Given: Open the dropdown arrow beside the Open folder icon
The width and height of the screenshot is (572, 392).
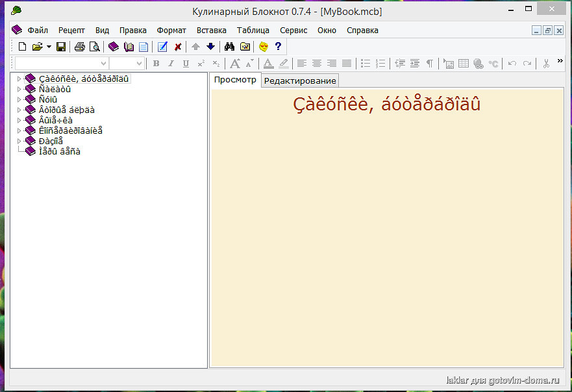Looking at the screenshot, I should point(49,47).
